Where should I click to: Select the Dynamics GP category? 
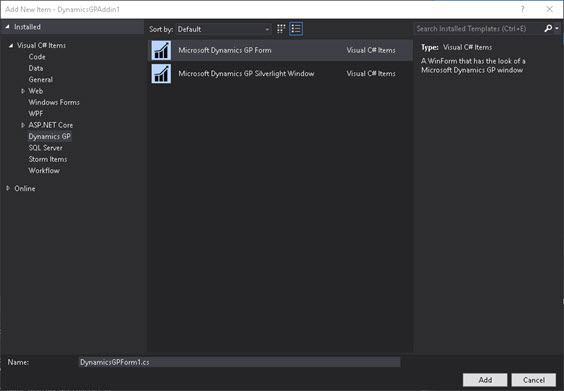[50, 136]
